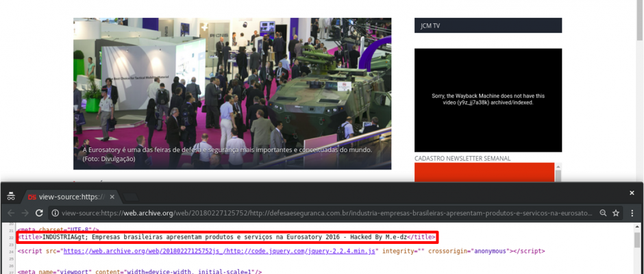Click the meta viewport source line
The height and width of the screenshot is (274, 644).
(x=140, y=271)
